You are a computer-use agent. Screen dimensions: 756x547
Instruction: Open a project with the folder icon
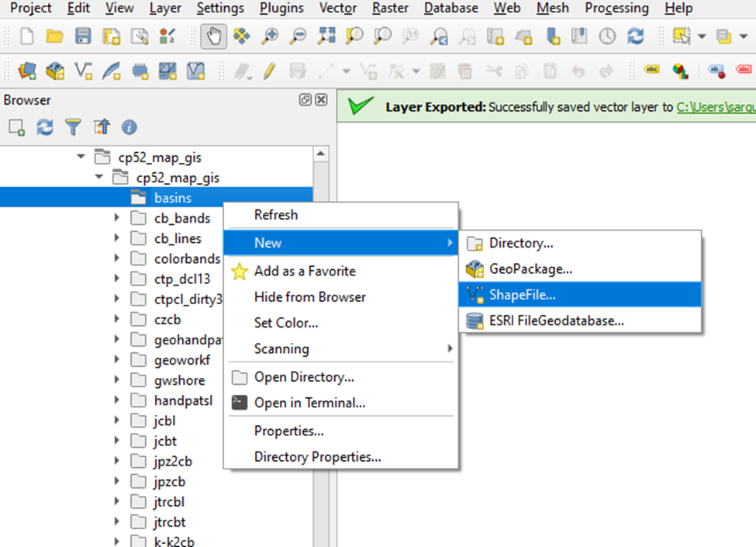54,36
